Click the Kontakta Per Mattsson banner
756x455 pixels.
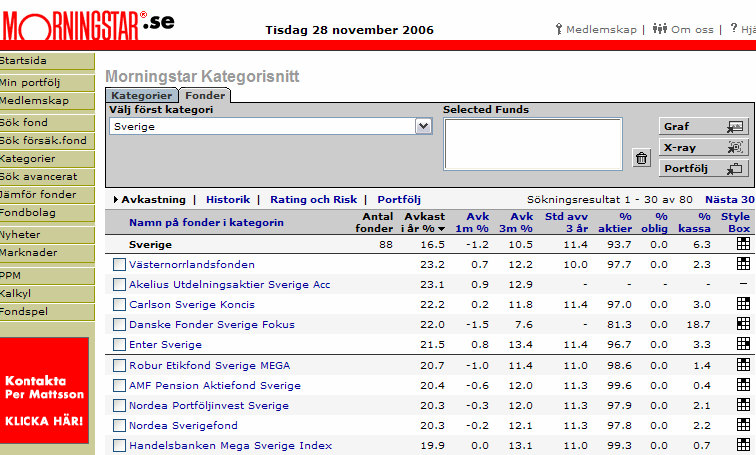(x=44, y=391)
